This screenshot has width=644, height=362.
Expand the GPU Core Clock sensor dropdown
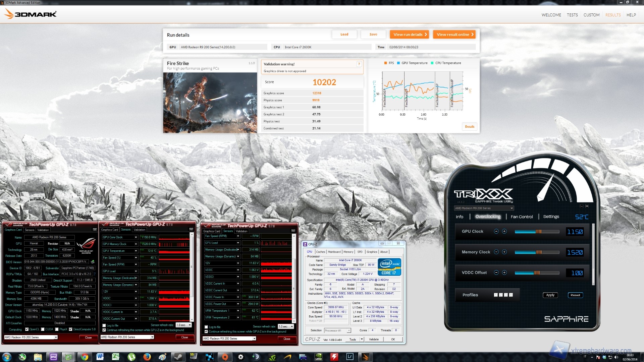[136, 237]
